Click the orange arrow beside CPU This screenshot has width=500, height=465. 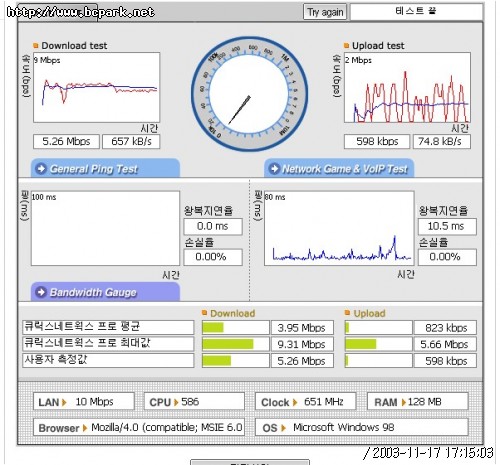176,402
